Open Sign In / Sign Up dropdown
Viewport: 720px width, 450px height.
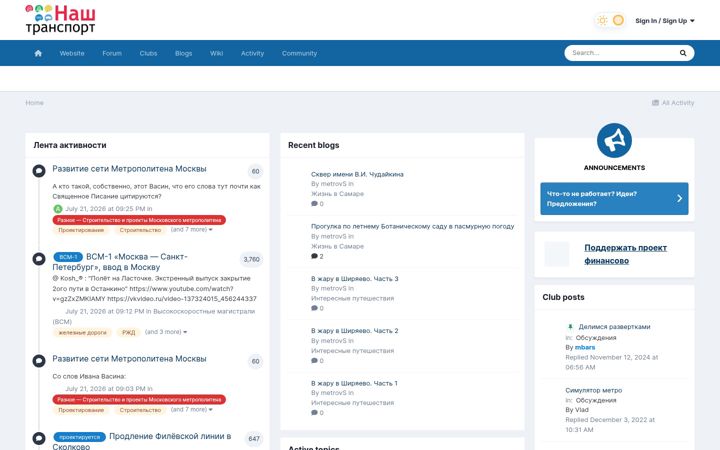coord(664,21)
